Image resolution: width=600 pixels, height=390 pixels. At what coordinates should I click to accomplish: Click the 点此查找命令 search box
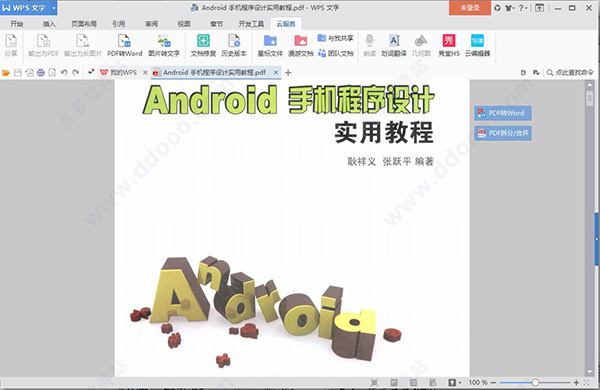(570, 72)
